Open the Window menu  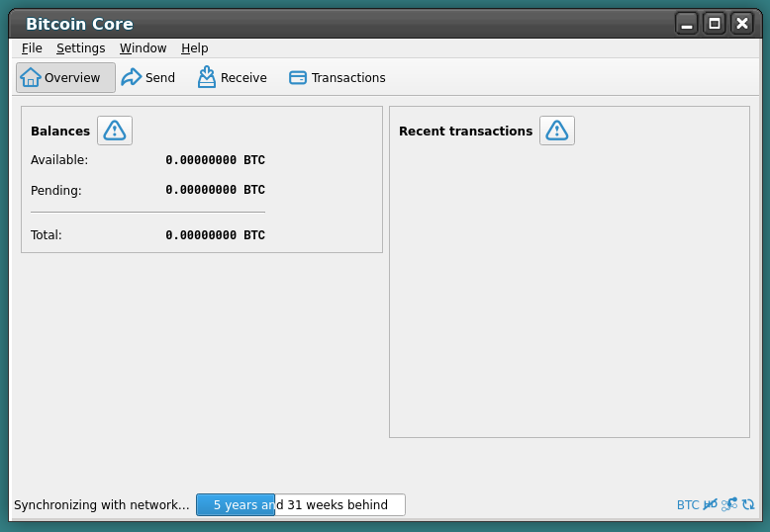(x=143, y=47)
